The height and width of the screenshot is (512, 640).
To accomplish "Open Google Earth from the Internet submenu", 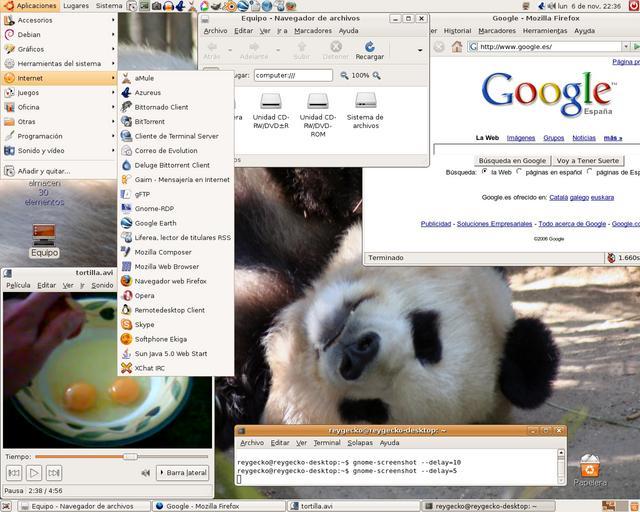I will 155,223.
